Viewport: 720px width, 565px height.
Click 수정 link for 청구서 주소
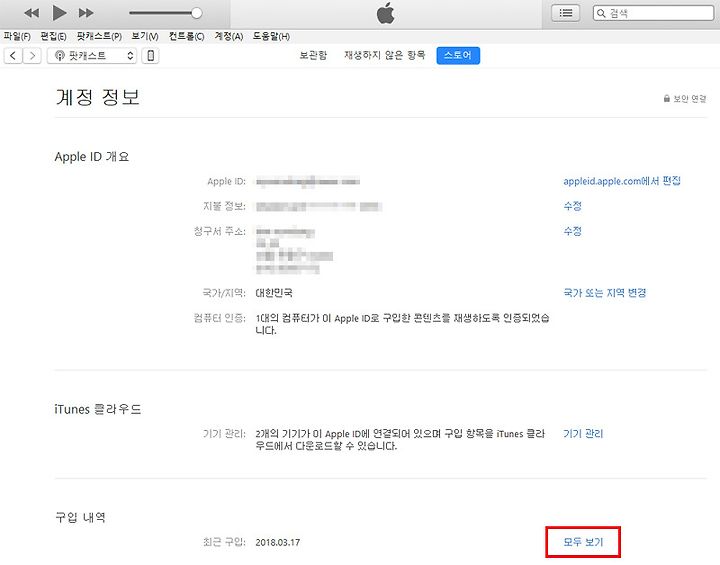click(x=573, y=231)
